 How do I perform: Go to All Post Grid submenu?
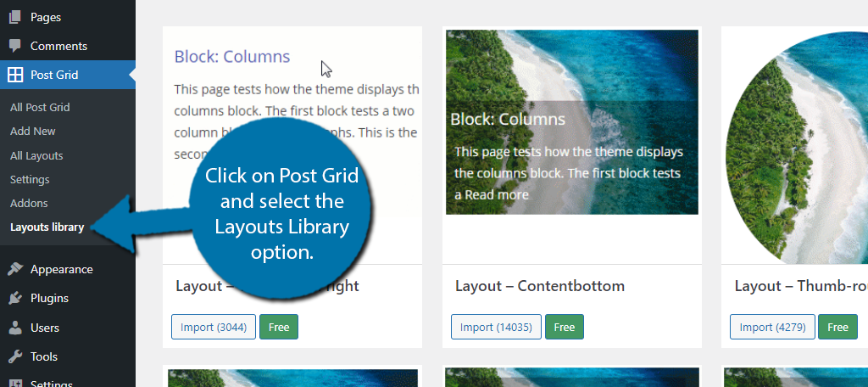pos(40,108)
